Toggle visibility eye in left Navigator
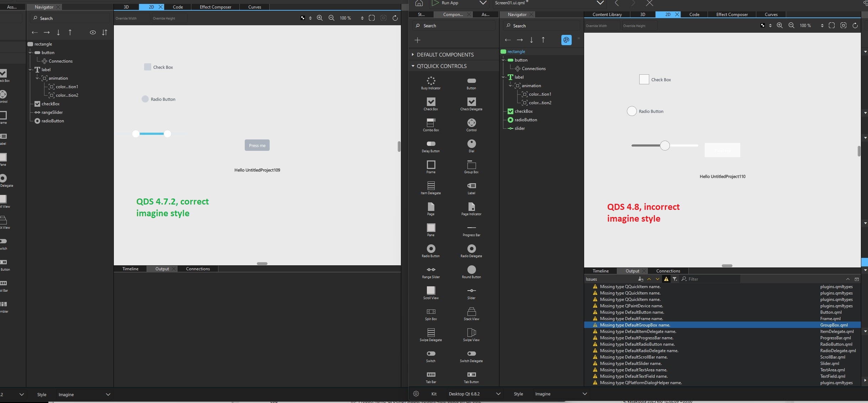 pyautogui.click(x=93, y=32)
